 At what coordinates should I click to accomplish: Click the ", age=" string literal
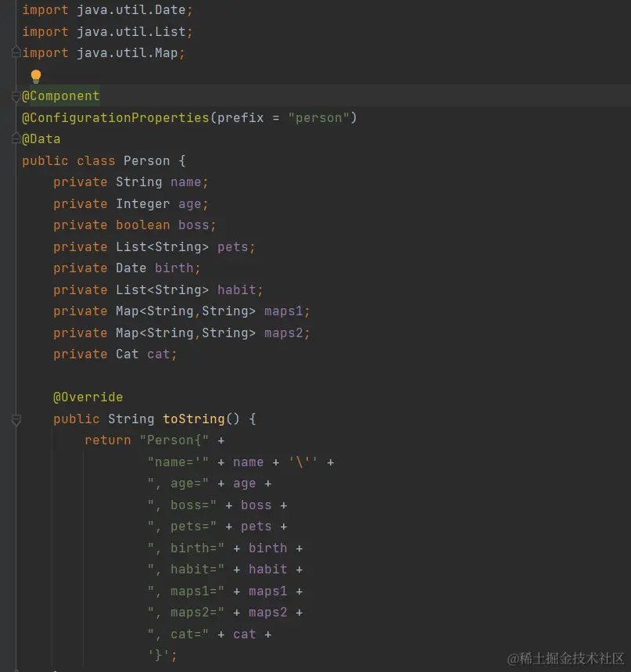click(x=177, y=483)
